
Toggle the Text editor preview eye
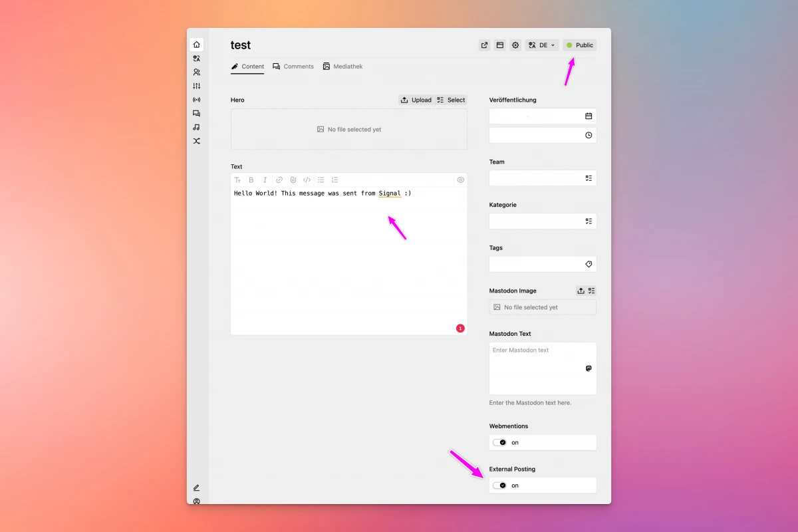point(460,180)
